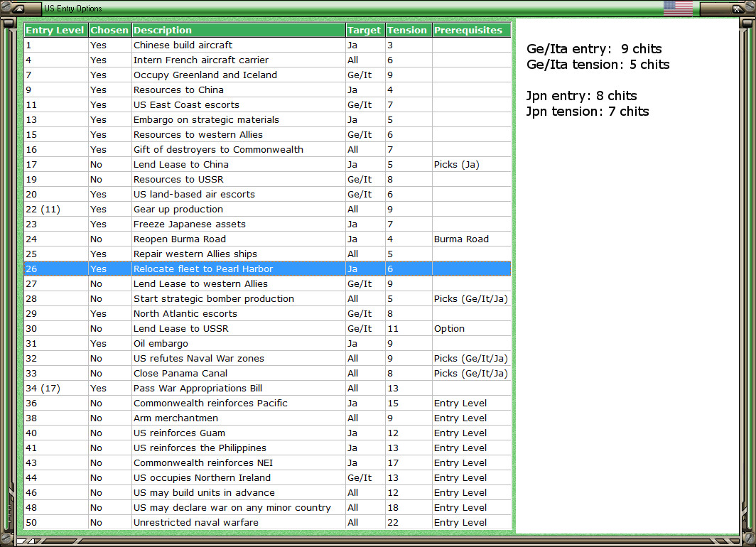
Task: Click the Description column header
Action: point(239,30)
